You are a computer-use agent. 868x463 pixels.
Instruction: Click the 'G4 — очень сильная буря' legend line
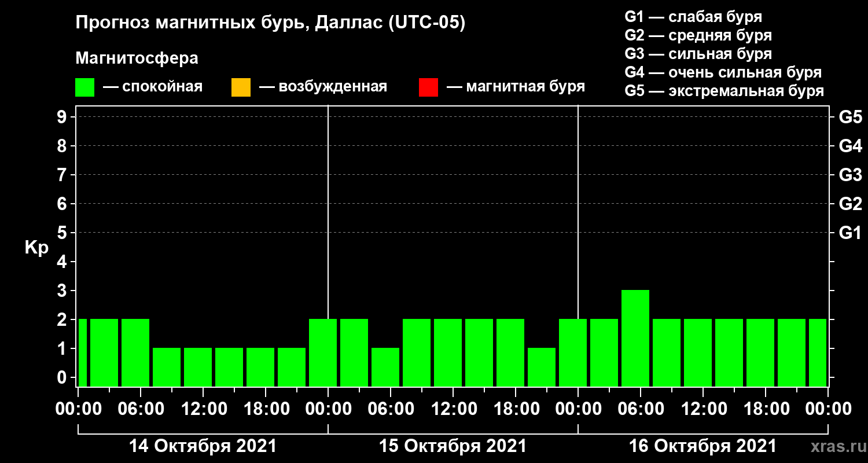click(x=723, y=72)
